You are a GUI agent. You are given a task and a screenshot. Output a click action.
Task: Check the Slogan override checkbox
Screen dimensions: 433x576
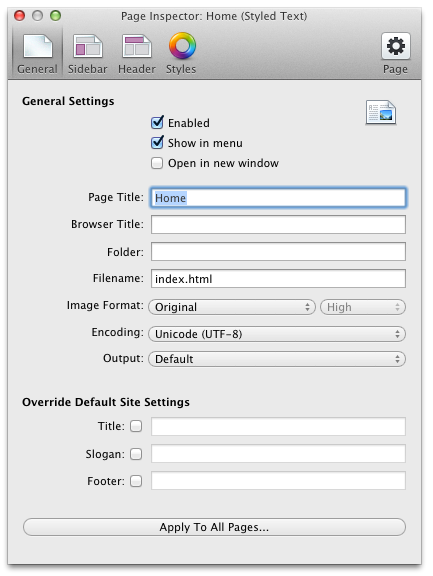click(x=136, y=454)
